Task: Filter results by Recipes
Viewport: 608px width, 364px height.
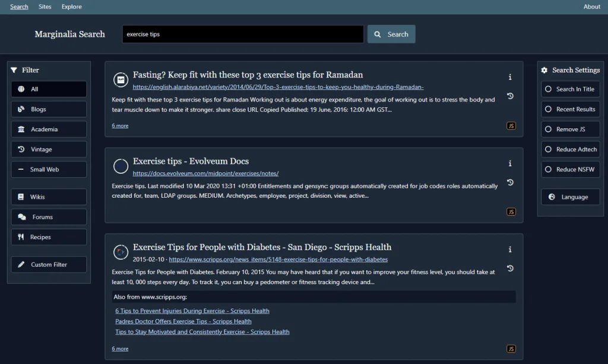Action: point(49,237)
